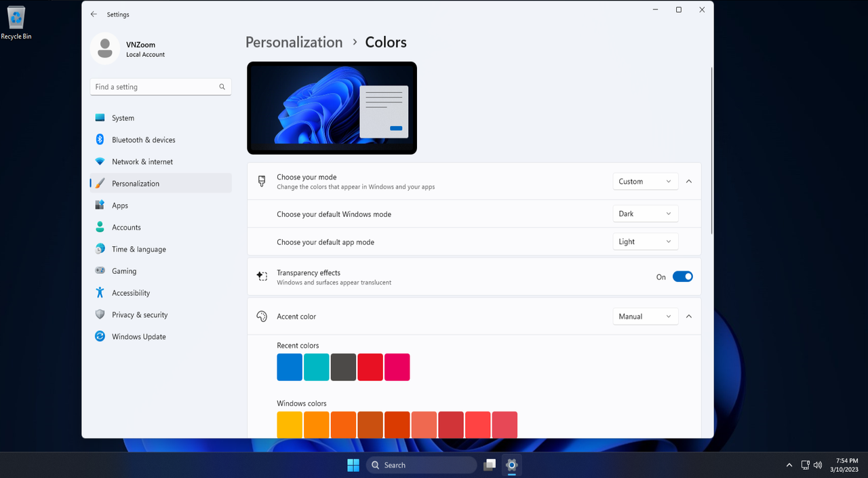Open the Choose your mode Custom dropdown
Image resolution: width=868 pixels, height=478 pixels.
tap(645, 181)
